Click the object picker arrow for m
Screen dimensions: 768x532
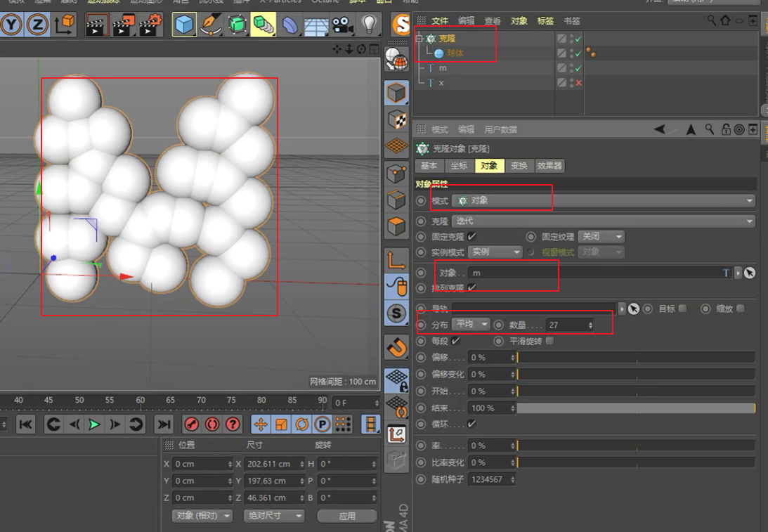click(750, 273)
